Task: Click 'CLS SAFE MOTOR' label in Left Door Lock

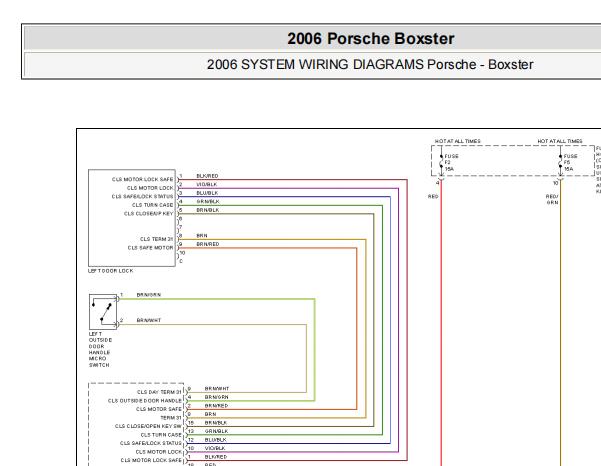Action: pyautogui.click(x=150, y=248)
